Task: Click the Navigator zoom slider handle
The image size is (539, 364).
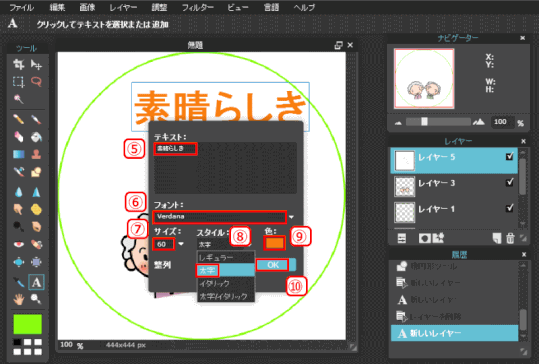Action: coord(425,122)
